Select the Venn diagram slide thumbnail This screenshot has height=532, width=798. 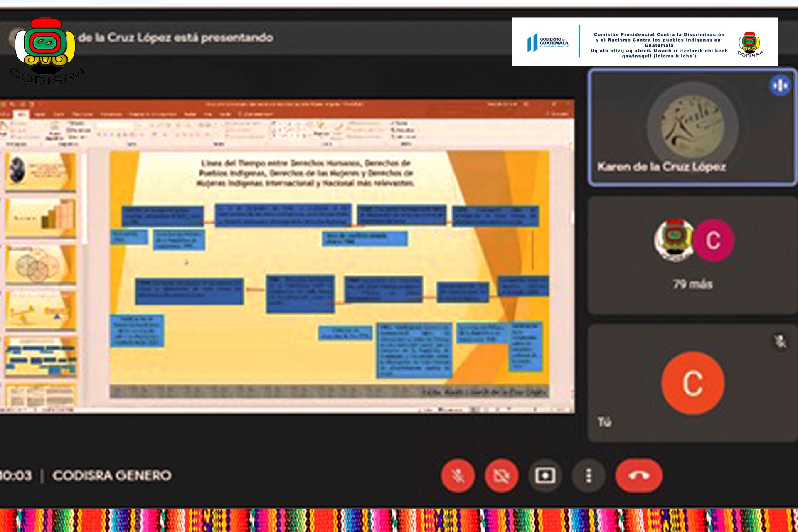click(40, 264)
